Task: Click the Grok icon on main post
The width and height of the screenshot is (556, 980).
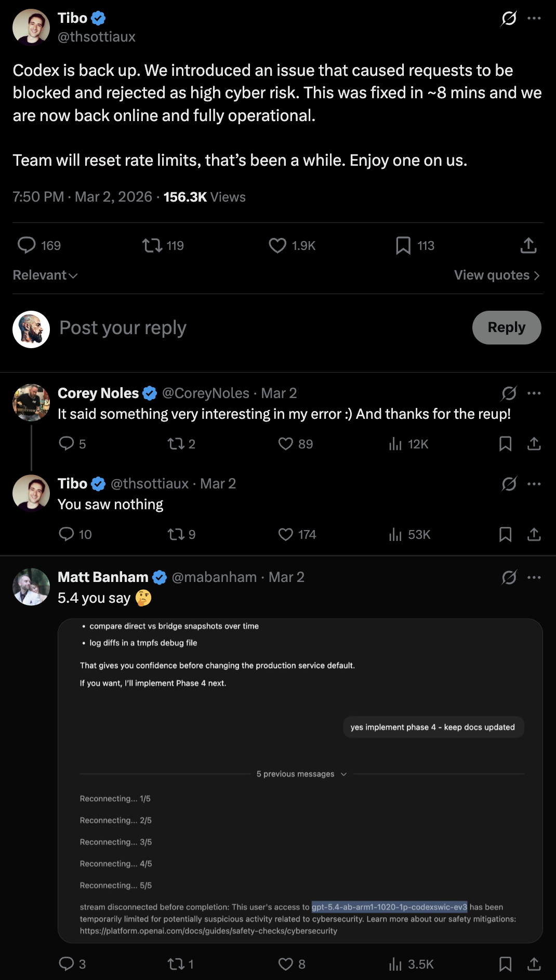Action: 509,18
